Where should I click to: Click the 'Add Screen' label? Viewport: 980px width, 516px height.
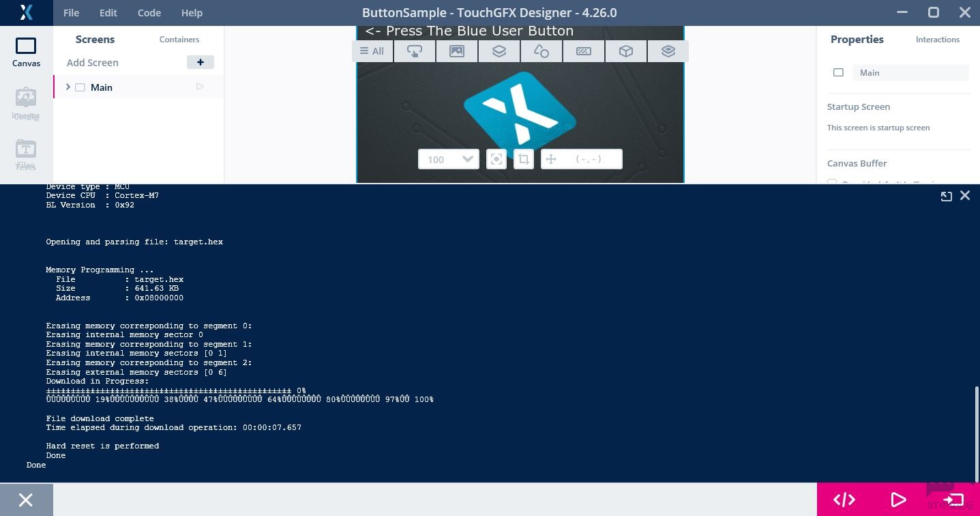point(93,62)
